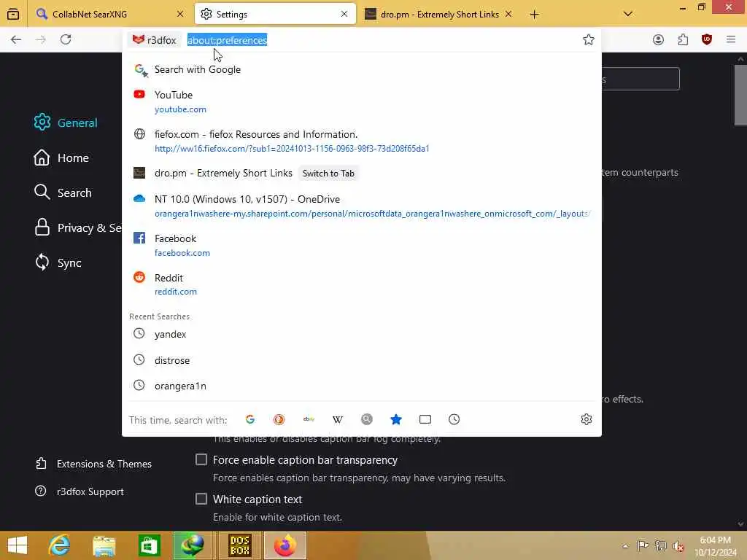Search this time with eBay icon
The image size is (747, 560).
[x=309, y=419]
